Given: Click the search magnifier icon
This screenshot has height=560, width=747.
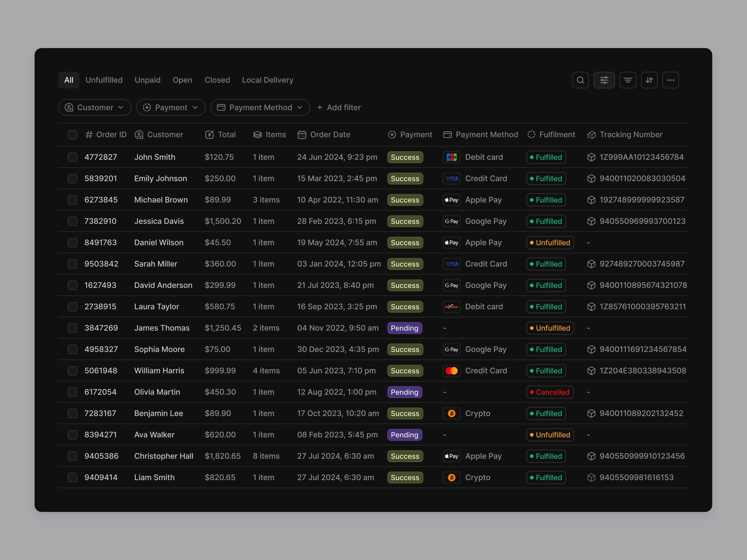Looking at the screenshot, I should 580,80.
